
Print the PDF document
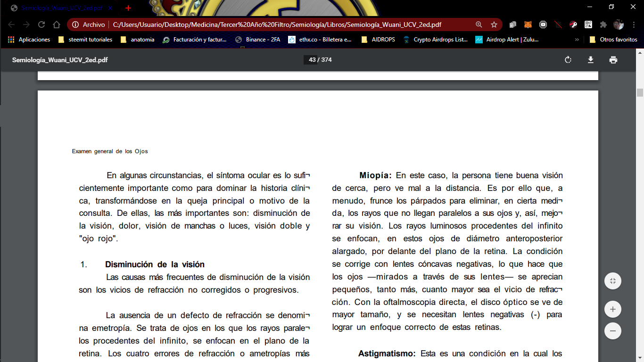[x=613, y=60]
